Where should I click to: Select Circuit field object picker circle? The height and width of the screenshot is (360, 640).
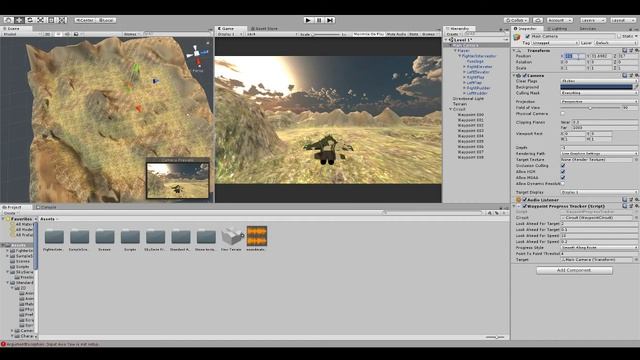636,218
